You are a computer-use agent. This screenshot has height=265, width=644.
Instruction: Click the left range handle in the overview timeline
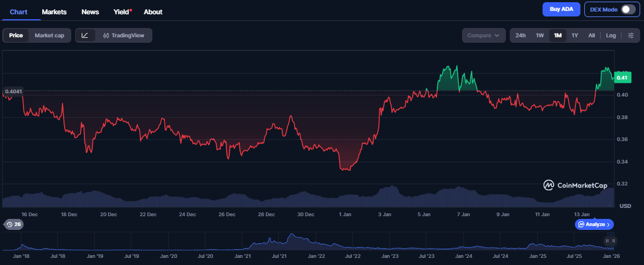pyautogui.click(x=607, y=241)
